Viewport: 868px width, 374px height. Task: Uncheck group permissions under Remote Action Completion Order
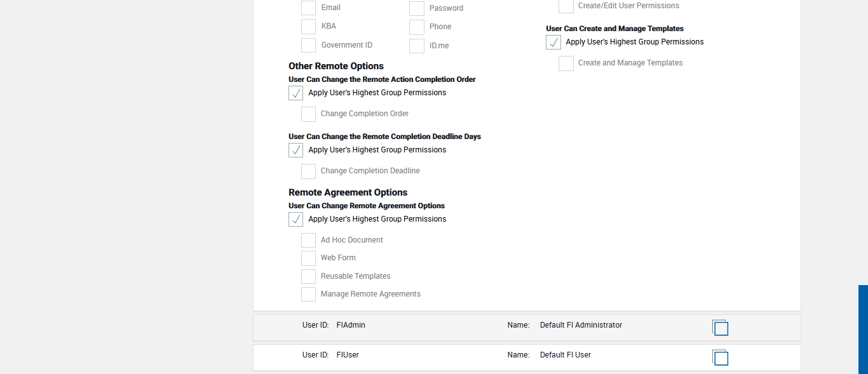point(295,93)
